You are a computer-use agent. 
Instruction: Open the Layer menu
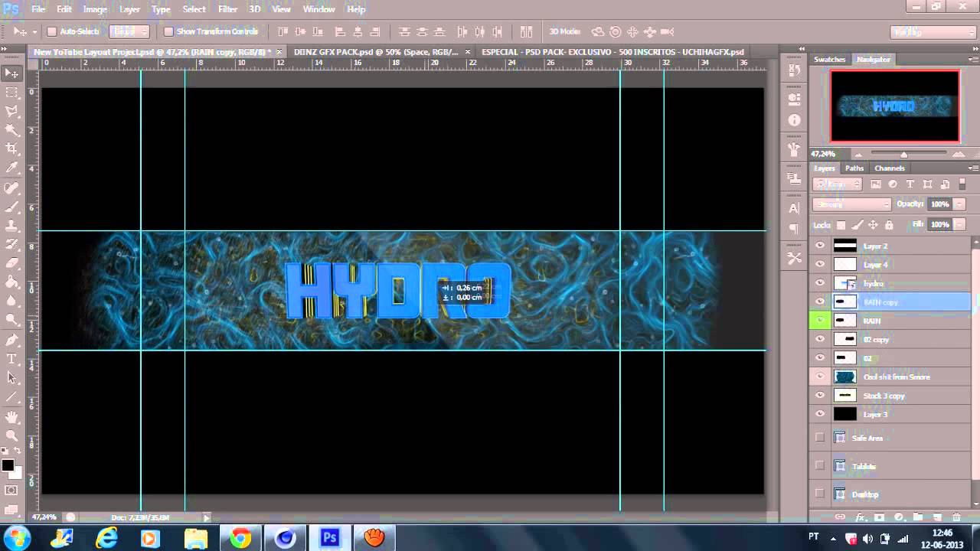(129, 9)
